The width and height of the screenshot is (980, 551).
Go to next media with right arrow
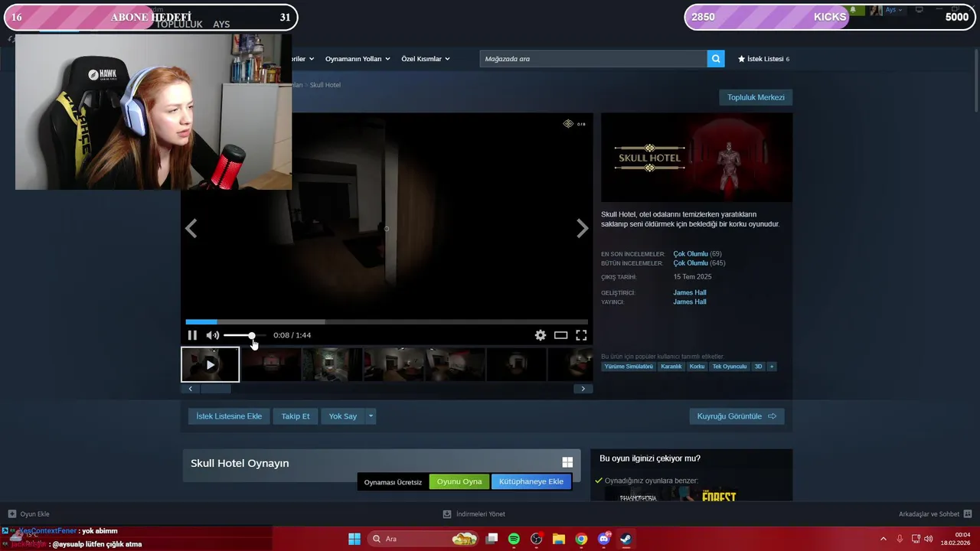point(582,228)
